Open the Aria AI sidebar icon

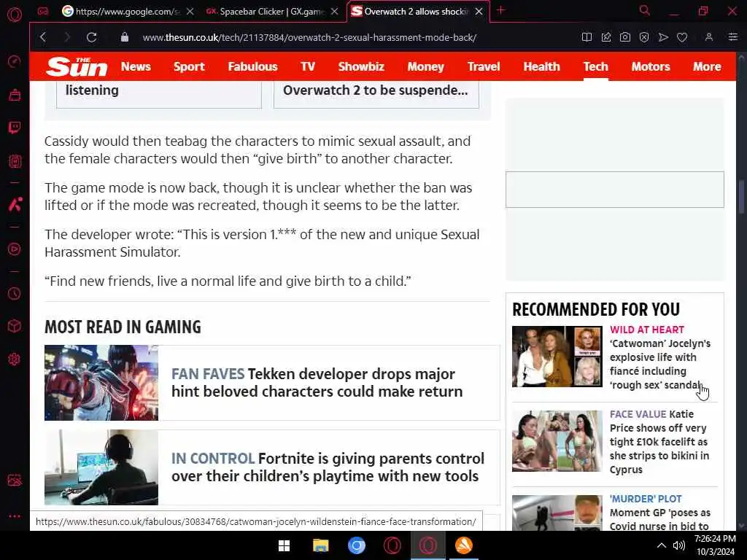tap(15, 204)
